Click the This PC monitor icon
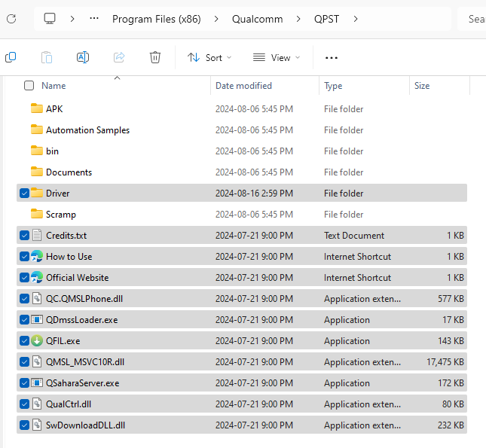Image resolution: width=486 pixels, height=448 pixels. [50, 19]
